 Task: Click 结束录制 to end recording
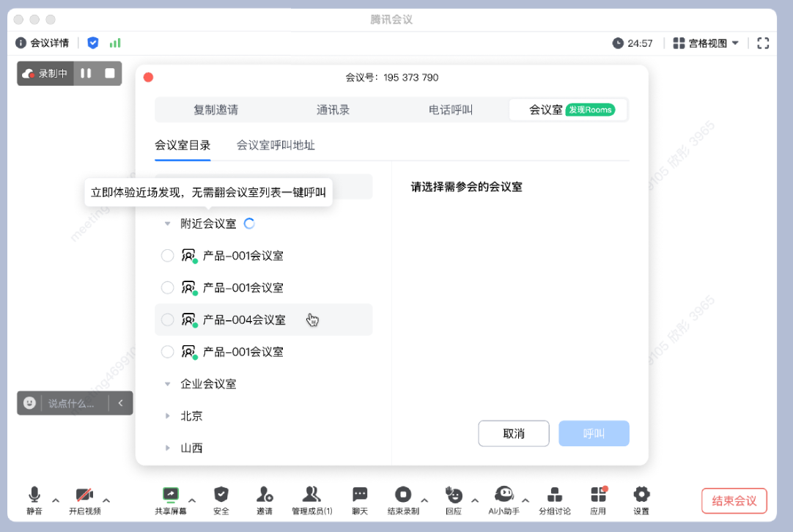point(403,500)
